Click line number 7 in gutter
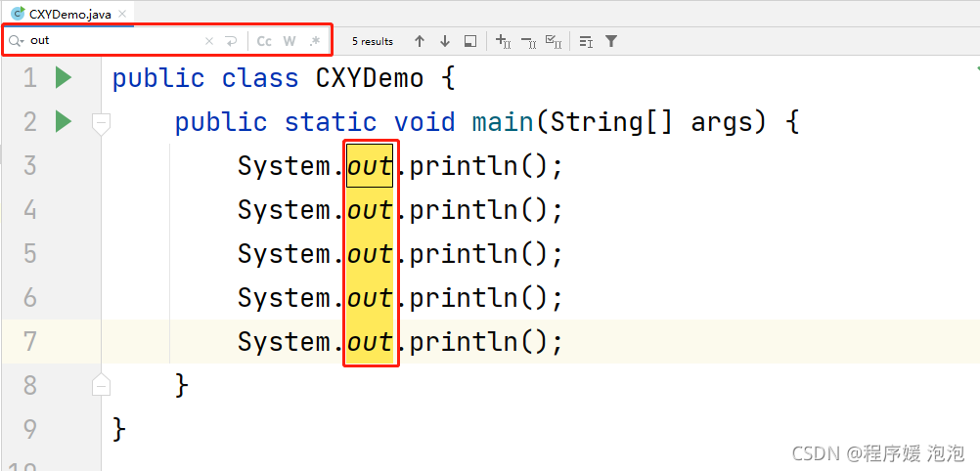Image resolution: width=980 pixels, height=471 pixels. pos(29,341)
